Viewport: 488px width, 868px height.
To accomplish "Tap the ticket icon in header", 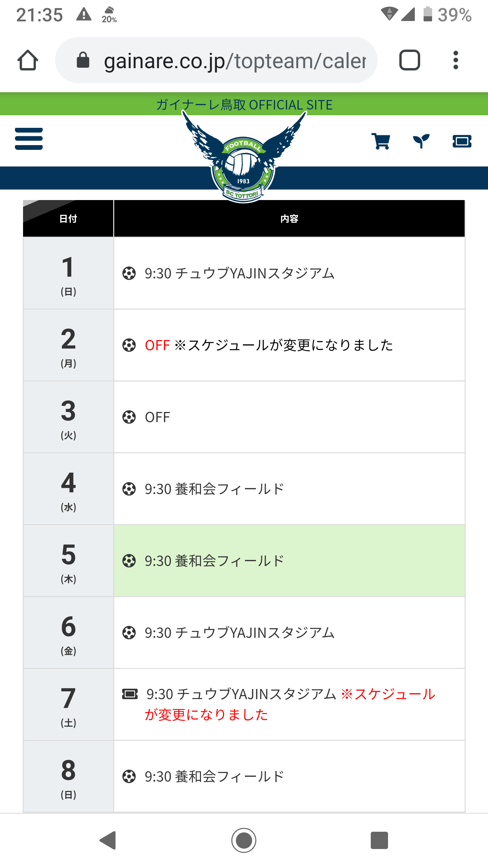I will (x=462, y=141).
